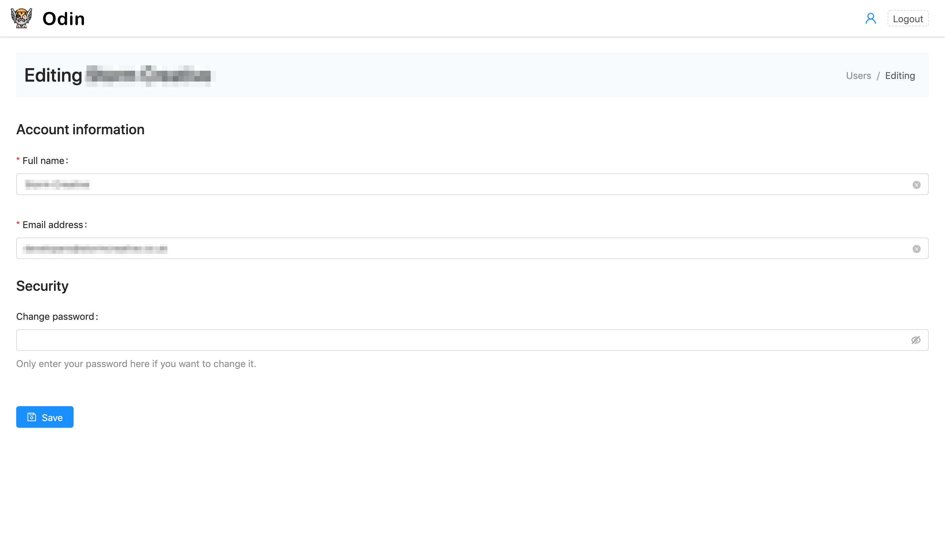The image size is (945, 560).
Task: Click the Odin title text
Action: pos(63,19)
